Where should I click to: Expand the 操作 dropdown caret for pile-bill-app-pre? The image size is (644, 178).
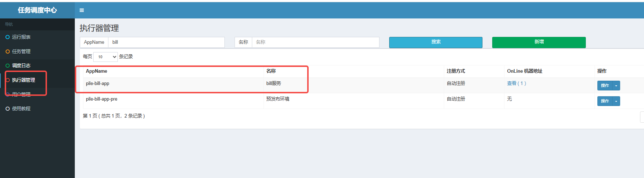point(616,101)
